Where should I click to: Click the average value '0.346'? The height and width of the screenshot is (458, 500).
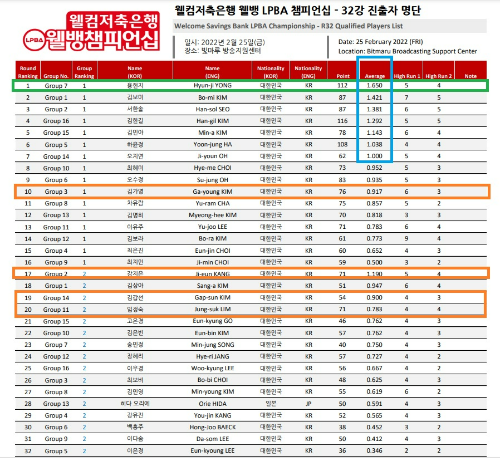coord(374,451)
